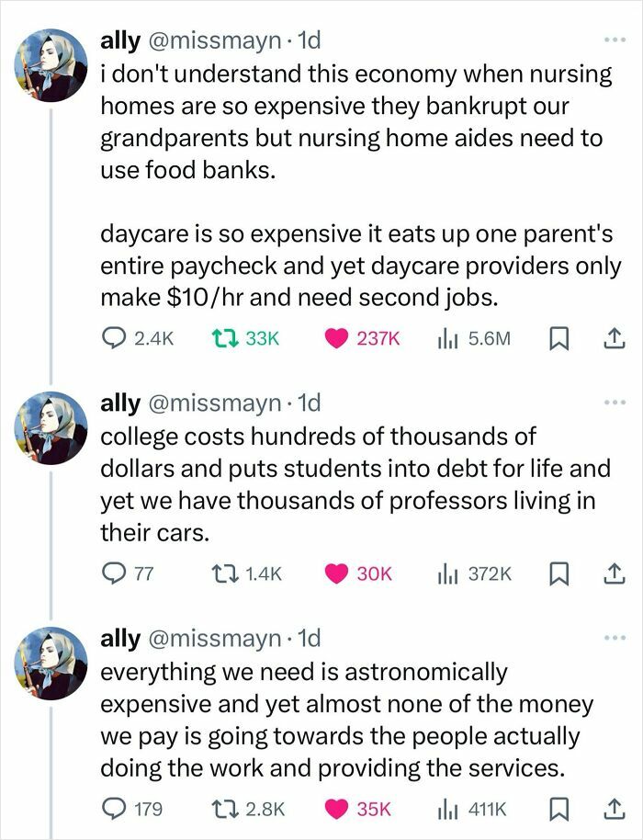
Task: Reply to the bottom tweet with 179 replies
Action: click(x=112, y=803)
